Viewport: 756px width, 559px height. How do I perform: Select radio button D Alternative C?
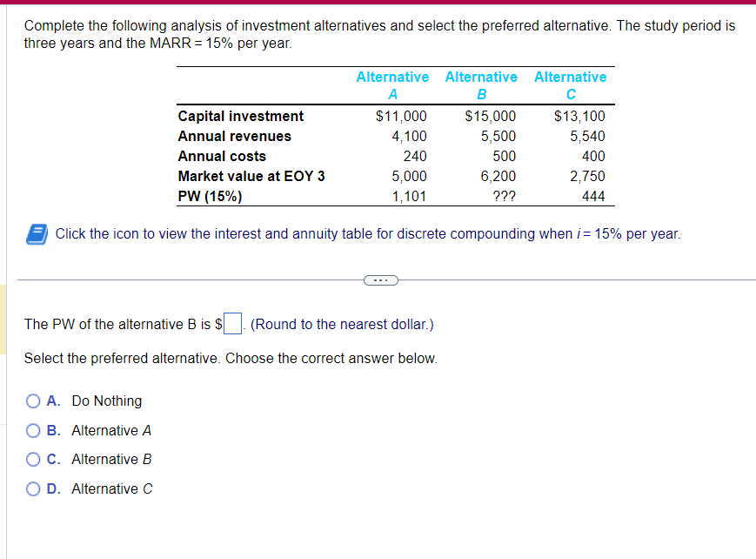pos(32,488)
